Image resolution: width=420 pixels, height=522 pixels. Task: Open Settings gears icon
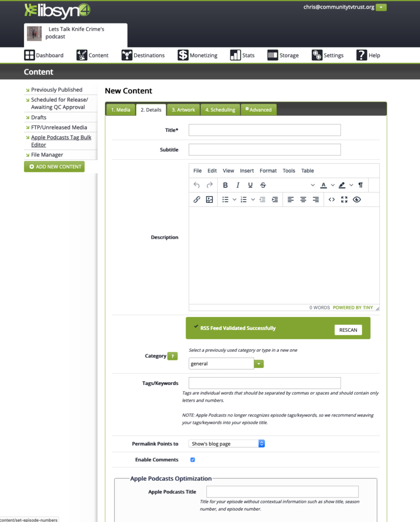click(x=317, y=55)
